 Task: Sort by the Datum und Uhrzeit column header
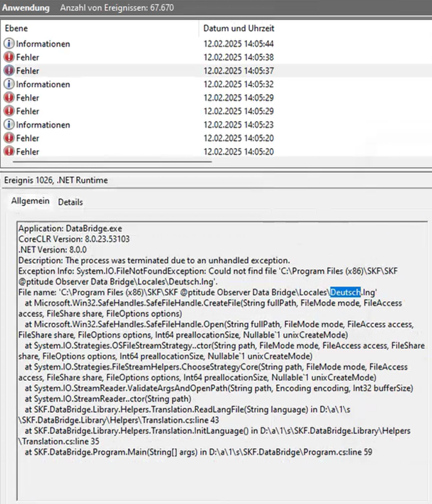click(239, 28)
